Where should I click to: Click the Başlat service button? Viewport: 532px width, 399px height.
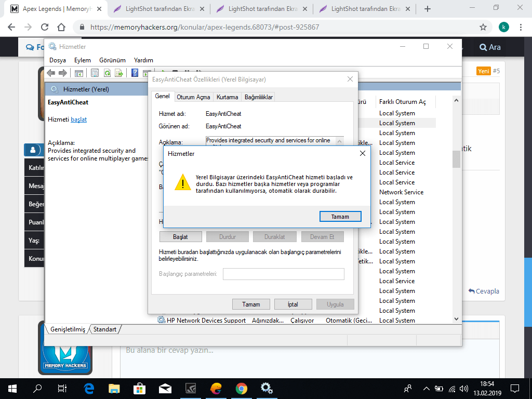pyautogui.click(x=180, y=237)
